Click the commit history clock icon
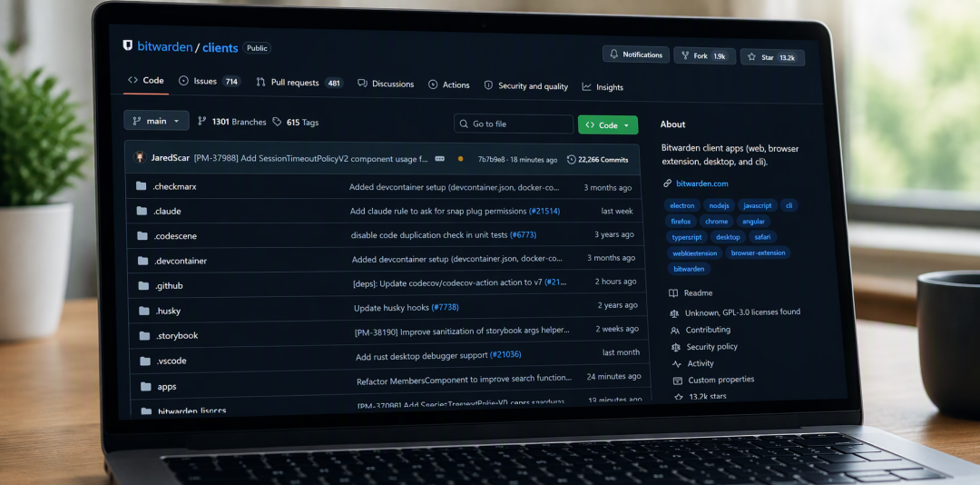Screen dimensions: 980x485 pos(572,160)
